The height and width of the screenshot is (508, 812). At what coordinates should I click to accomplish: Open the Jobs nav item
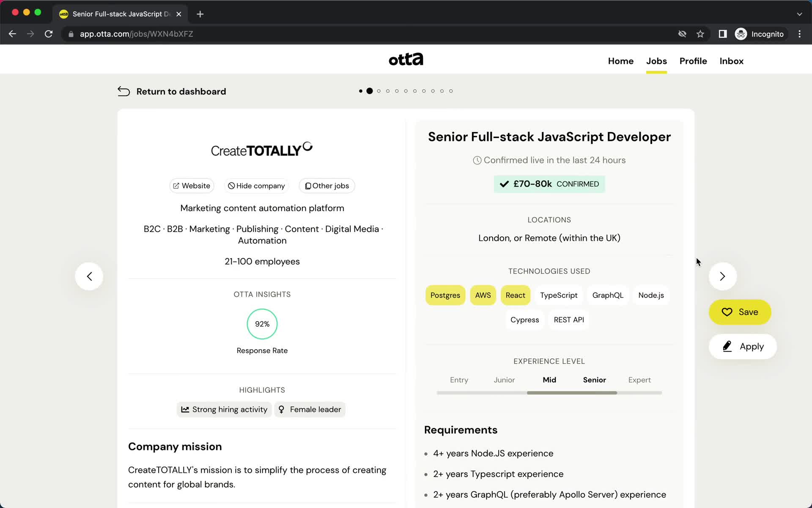click(656, 61)
